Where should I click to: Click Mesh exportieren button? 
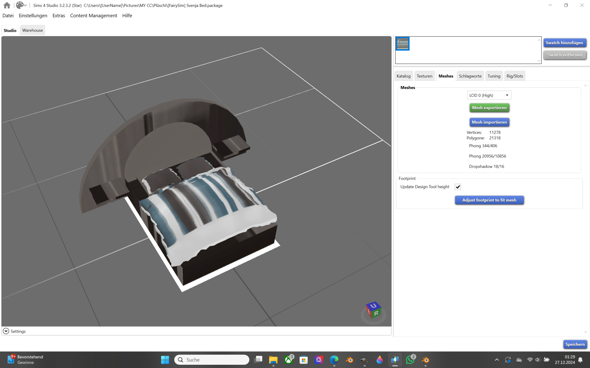click(489, 108)
